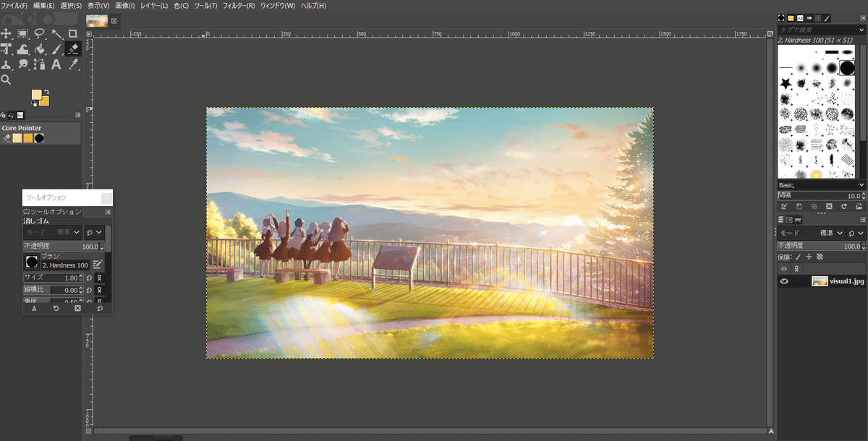This screenshot has width=868, height=441.
Task: Create a new brush button
Action: tap(799, 207)
